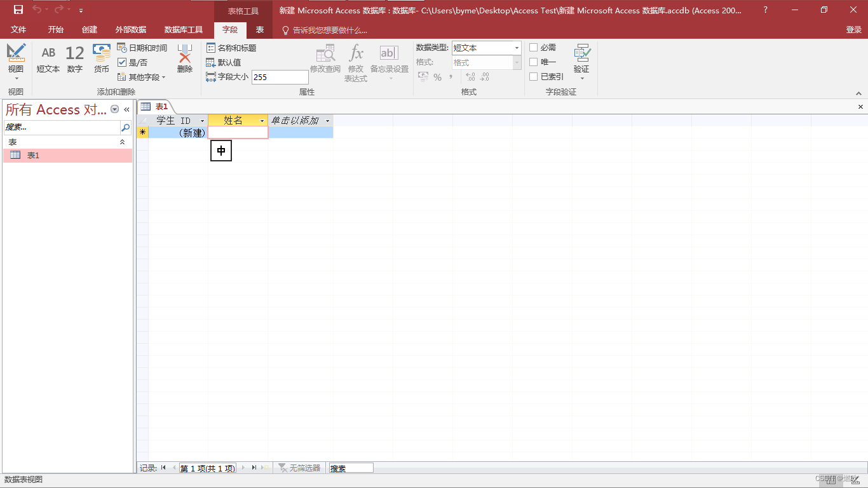This screenshot has height=488, width=868.
Task: Click decrease decimals icon
Action: point(485,77)
